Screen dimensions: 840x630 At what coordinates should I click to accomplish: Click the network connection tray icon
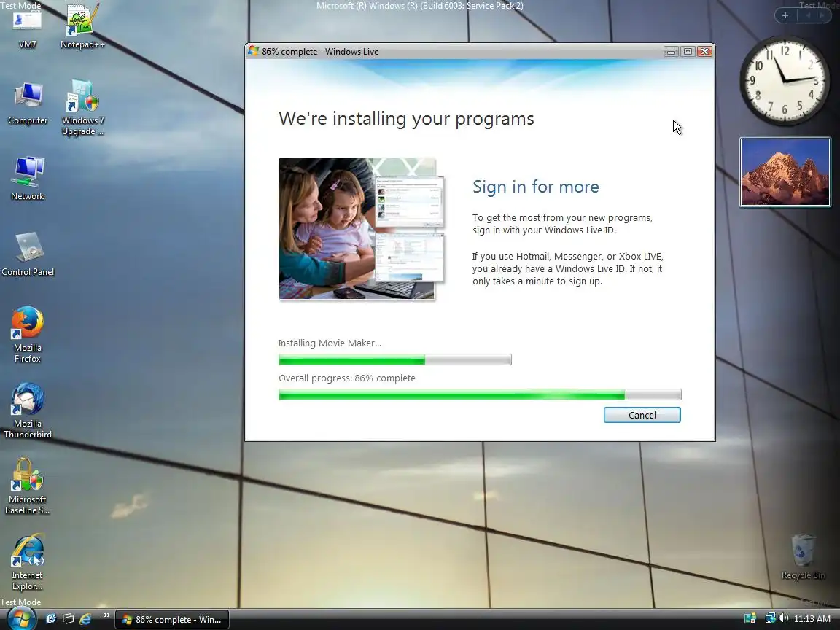coord(770,618)
